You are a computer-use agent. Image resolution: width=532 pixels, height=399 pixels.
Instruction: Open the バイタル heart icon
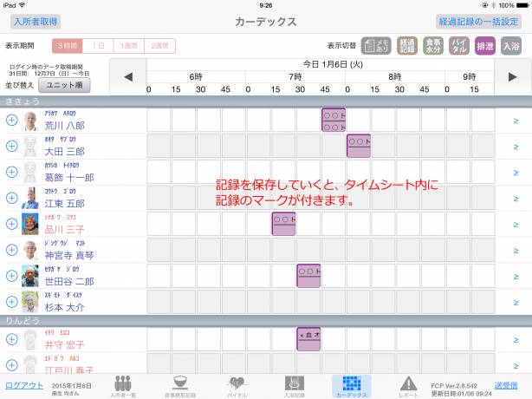pos(237,386)
